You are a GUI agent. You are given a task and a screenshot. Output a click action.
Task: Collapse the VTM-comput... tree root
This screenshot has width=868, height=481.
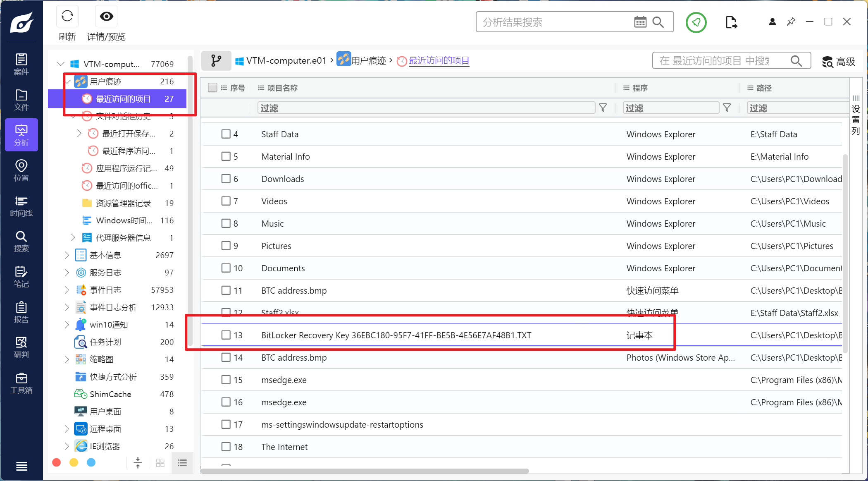click(61, 64)
